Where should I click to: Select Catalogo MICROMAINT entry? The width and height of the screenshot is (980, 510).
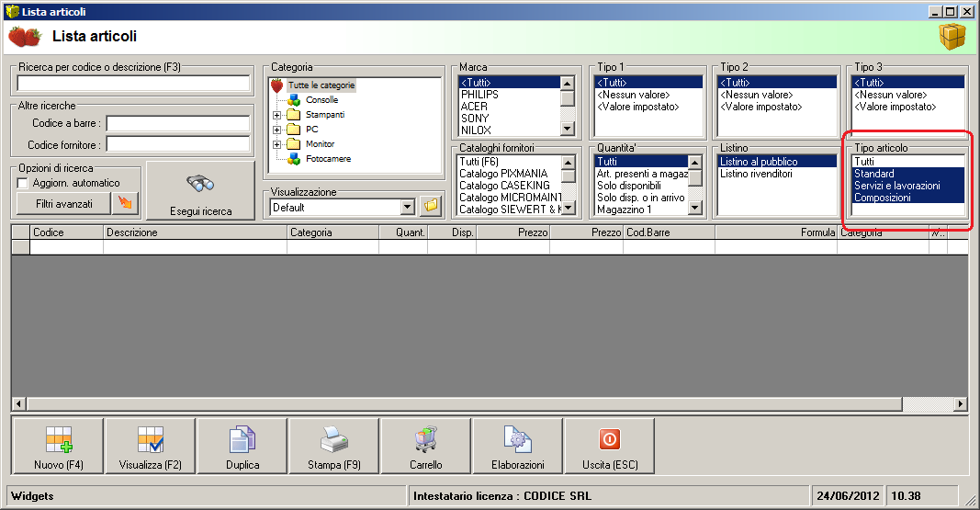pos(510,197)
